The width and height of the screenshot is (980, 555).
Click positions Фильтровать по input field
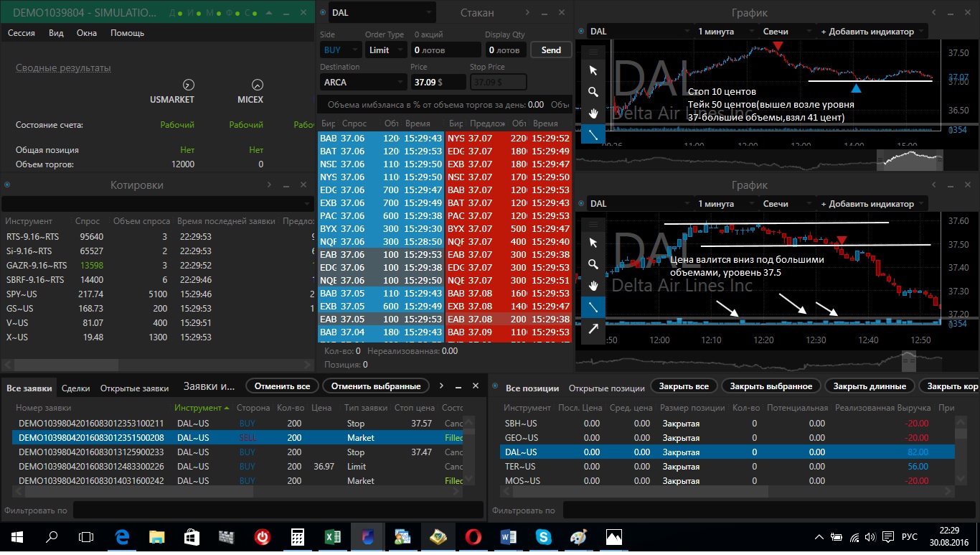(770, 510)
